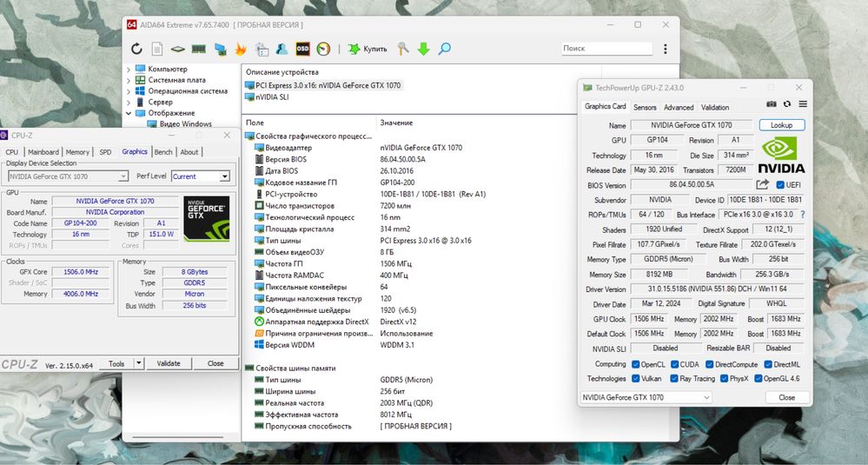Click the GPU-Z camera screenshot icon
This screenshot has width=868, height=465.
click(x=772, y=103)
